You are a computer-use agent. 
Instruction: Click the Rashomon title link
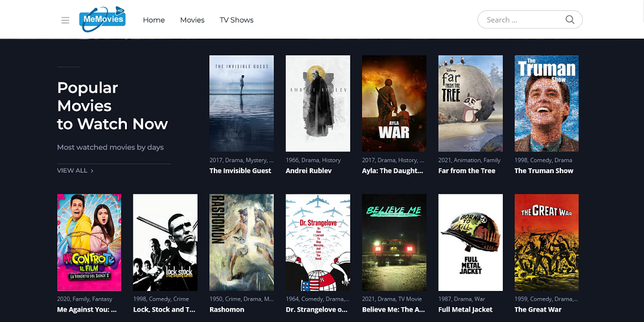pyautogui.click(x=227, y=310)
